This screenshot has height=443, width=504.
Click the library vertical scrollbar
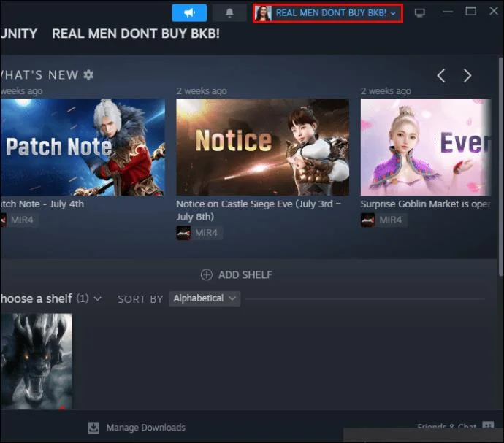click(501, 166)
